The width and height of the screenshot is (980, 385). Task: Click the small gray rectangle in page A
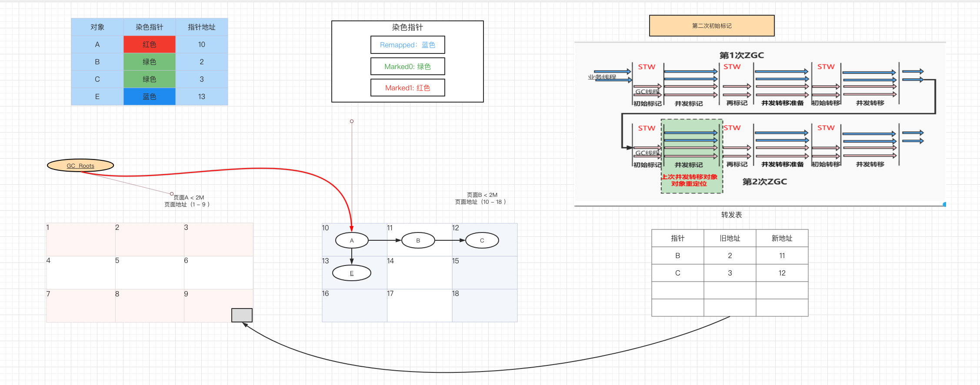(242, 315)
